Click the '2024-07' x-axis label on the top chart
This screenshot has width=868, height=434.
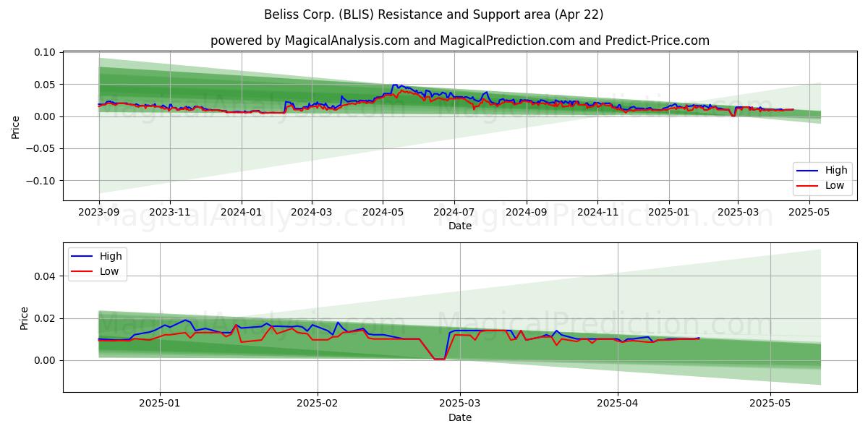[454, 211]
